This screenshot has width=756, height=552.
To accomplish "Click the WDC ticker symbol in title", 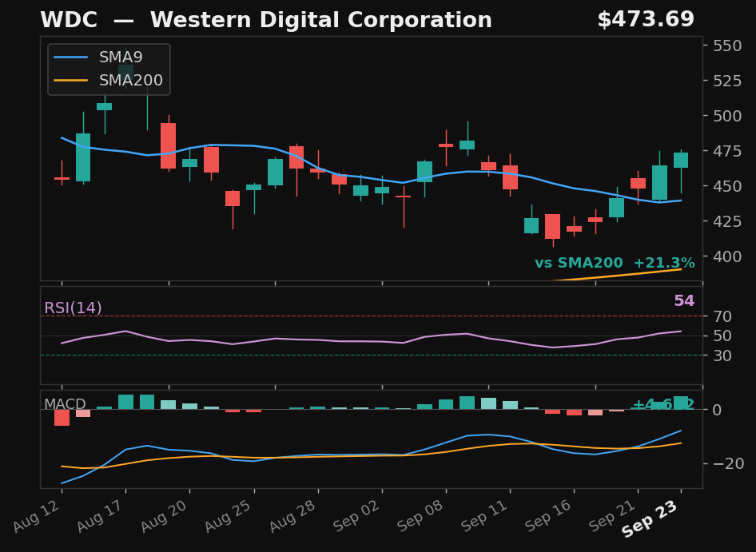I will [x=69, y=20].
